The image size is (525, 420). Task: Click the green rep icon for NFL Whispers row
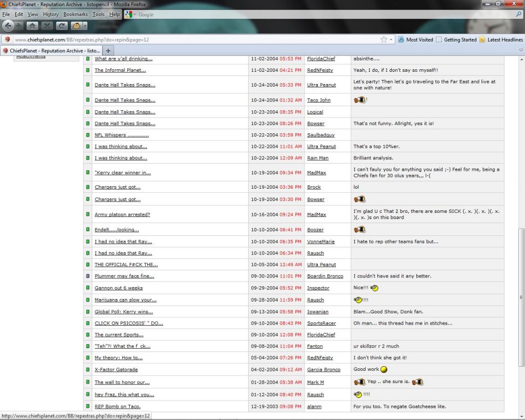click(x=88, y=135)
